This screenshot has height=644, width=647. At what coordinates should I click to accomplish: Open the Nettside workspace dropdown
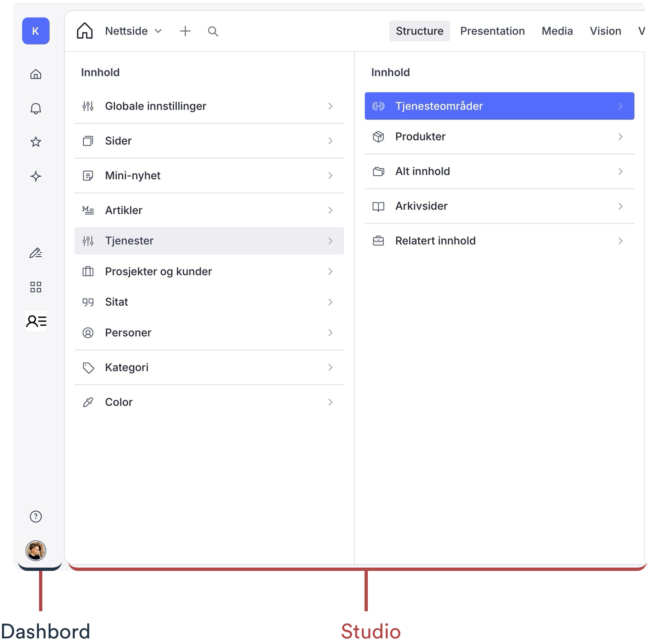pos(134,31)
